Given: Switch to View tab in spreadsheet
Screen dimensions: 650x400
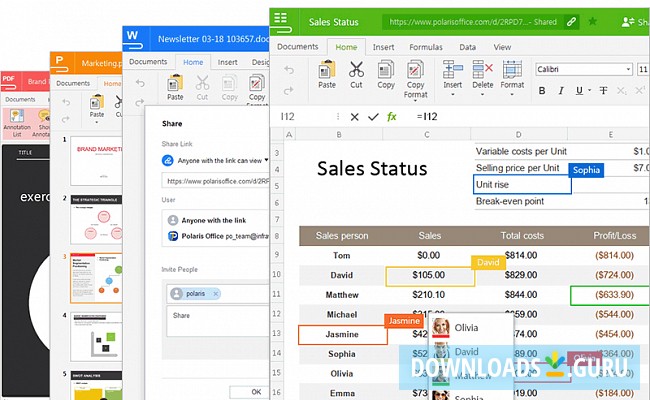Looking at the screenshot, I should click(x=502, y=47).
